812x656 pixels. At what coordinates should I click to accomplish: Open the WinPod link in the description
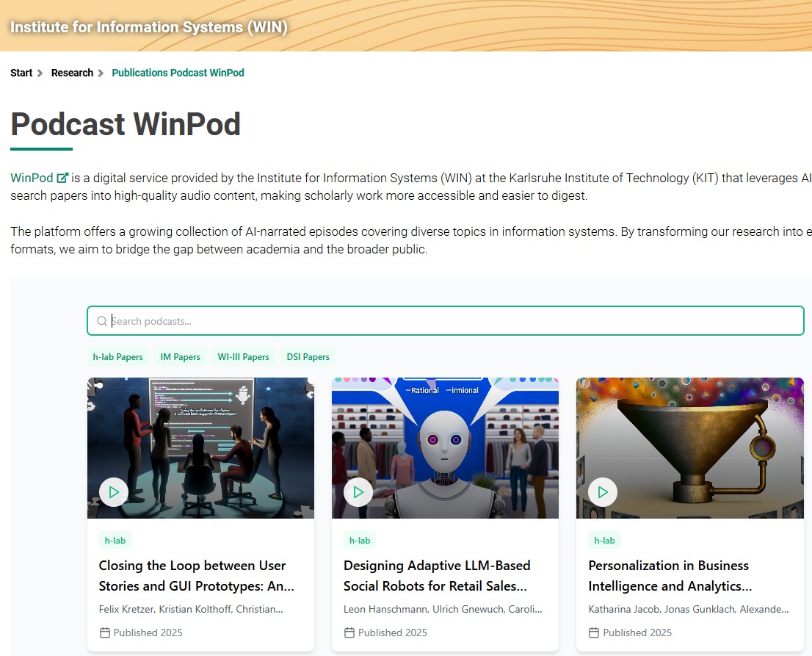click(x=32, y=178)
